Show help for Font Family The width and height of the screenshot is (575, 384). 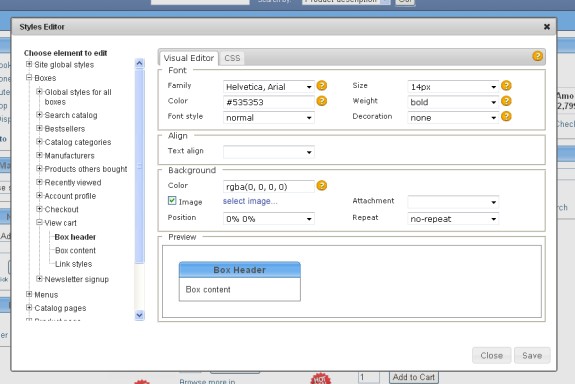pyautogui.click(x=322, y=85)
